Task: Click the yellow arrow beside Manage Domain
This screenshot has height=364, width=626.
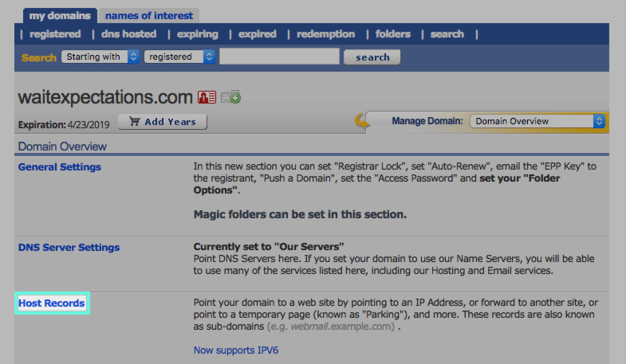Action: point(363,122)
